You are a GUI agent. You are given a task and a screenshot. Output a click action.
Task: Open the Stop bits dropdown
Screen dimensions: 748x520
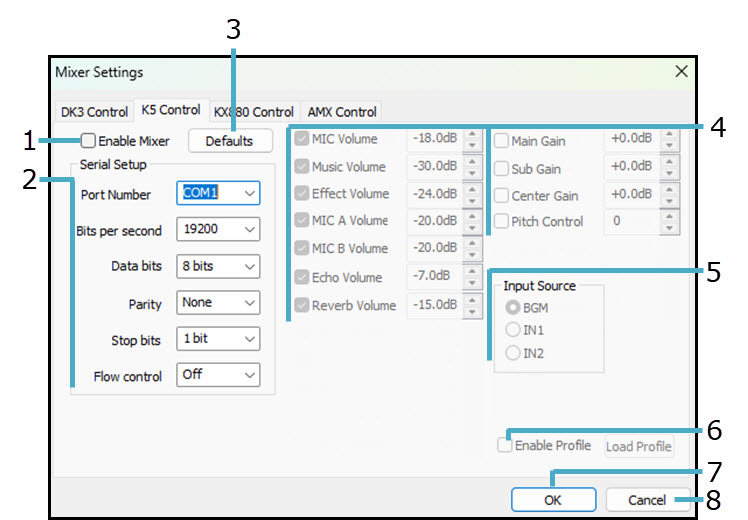tap(218, 339)
